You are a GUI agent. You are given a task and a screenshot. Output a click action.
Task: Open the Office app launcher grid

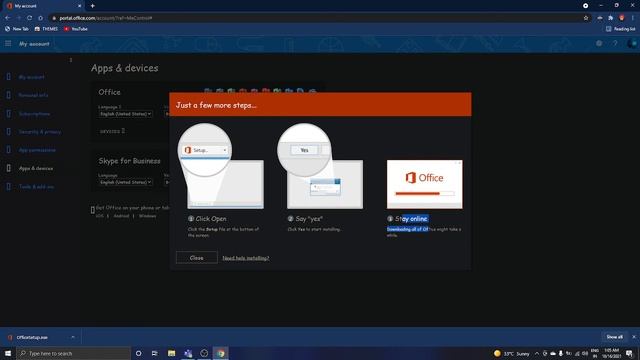[8, 44]
